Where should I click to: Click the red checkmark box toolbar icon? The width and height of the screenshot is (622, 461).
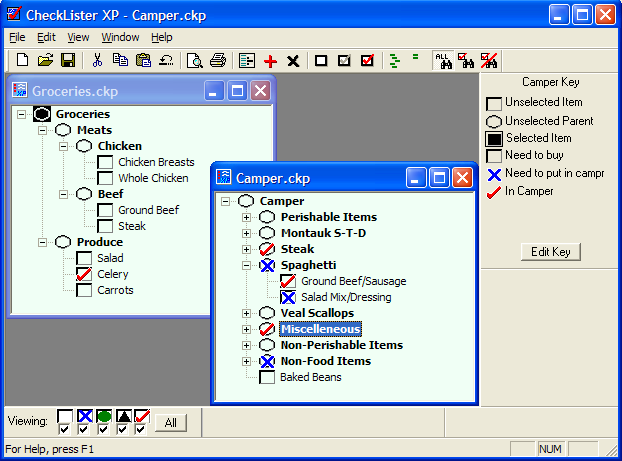[x=367, y=60]
